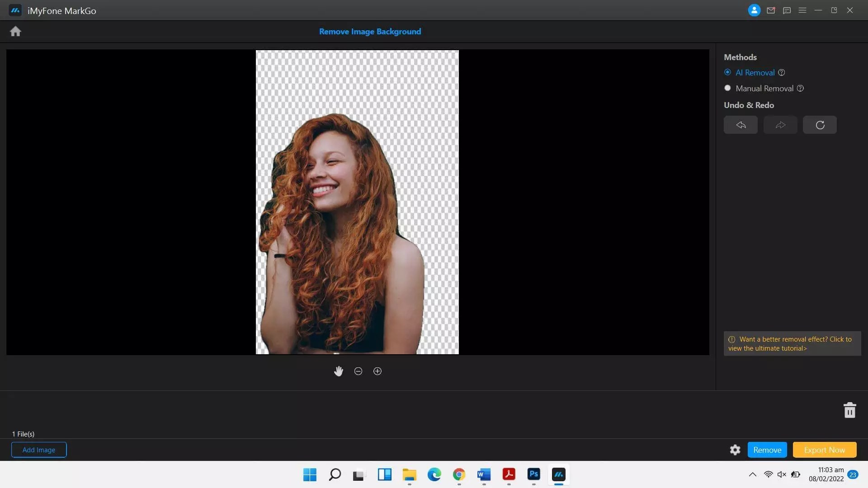Return to the home screen

(x=15, y=31)
